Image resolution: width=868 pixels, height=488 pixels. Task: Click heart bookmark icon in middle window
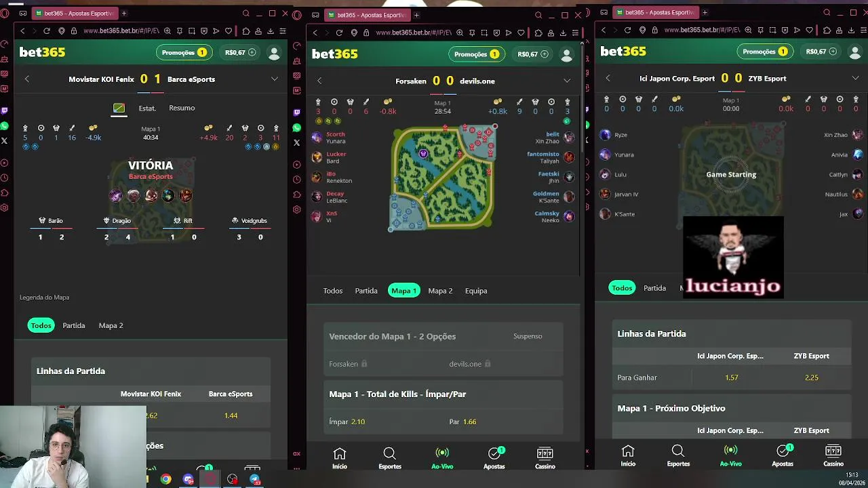point(521,33)
